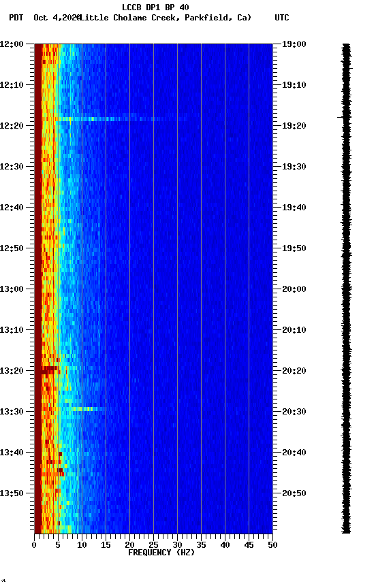Click the 12:00 PDT time label

[x=12, y=44]
